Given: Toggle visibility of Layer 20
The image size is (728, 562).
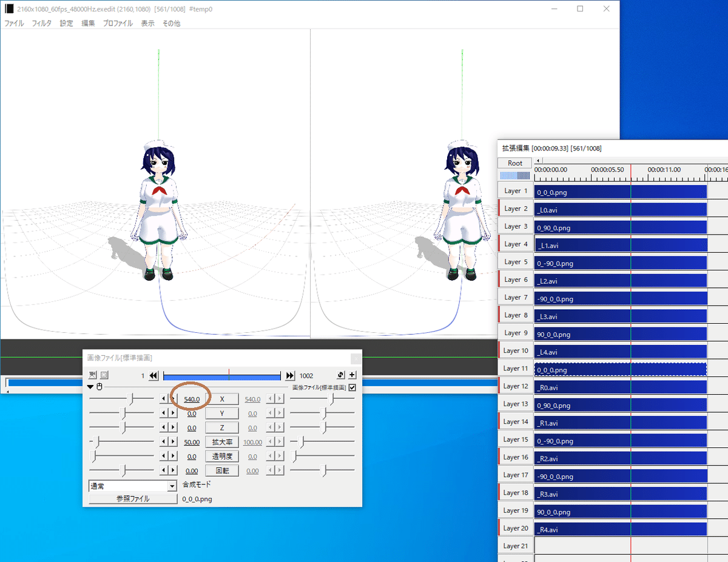Looking at the screenshot, I should [x=516, y=528].
